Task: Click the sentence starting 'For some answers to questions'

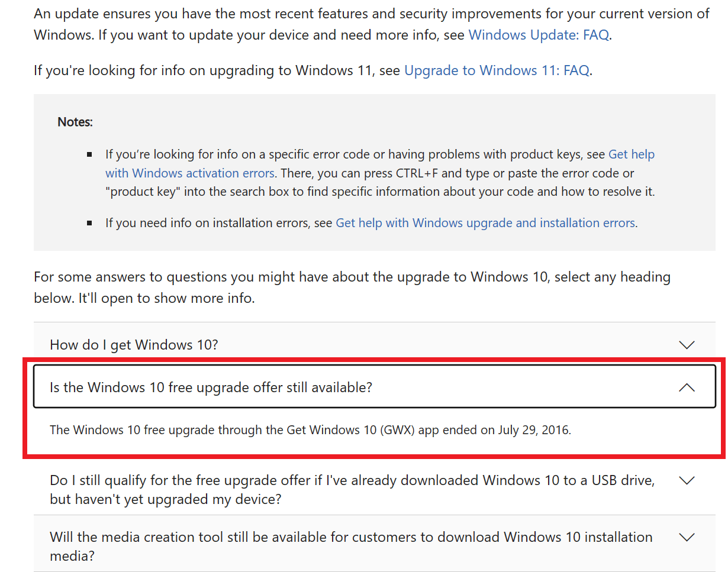Action: pos(352,287)
